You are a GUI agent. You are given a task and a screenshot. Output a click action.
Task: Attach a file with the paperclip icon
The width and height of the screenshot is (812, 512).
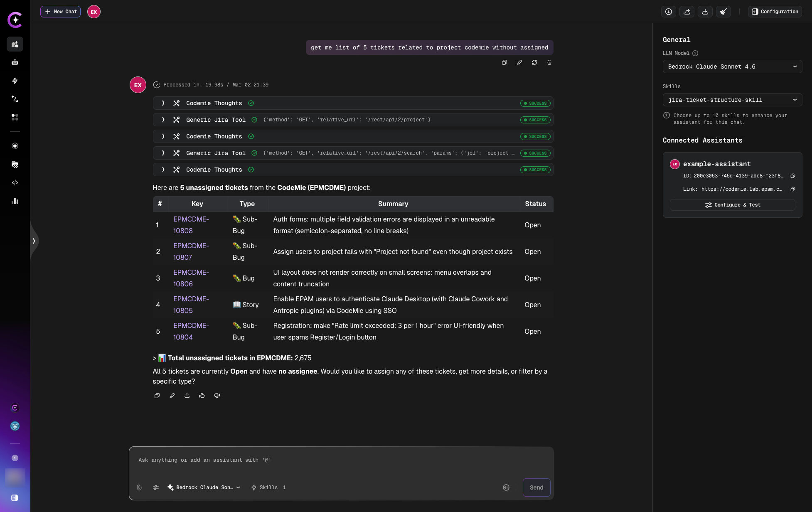click(x=139, y=487)
